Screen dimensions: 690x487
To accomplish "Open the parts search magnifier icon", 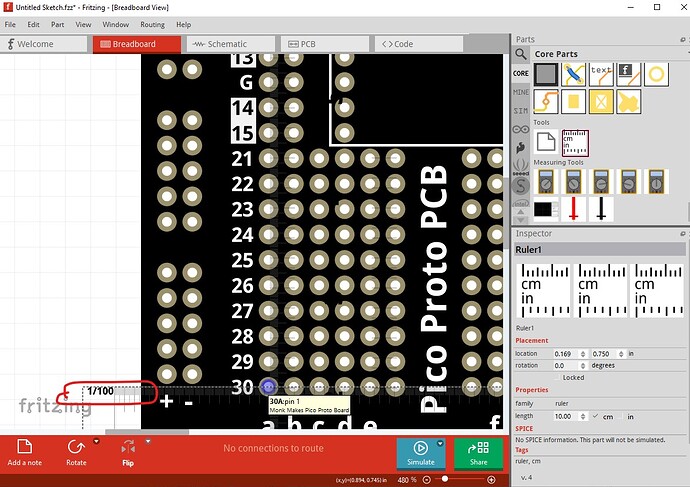I will point(521,54).
